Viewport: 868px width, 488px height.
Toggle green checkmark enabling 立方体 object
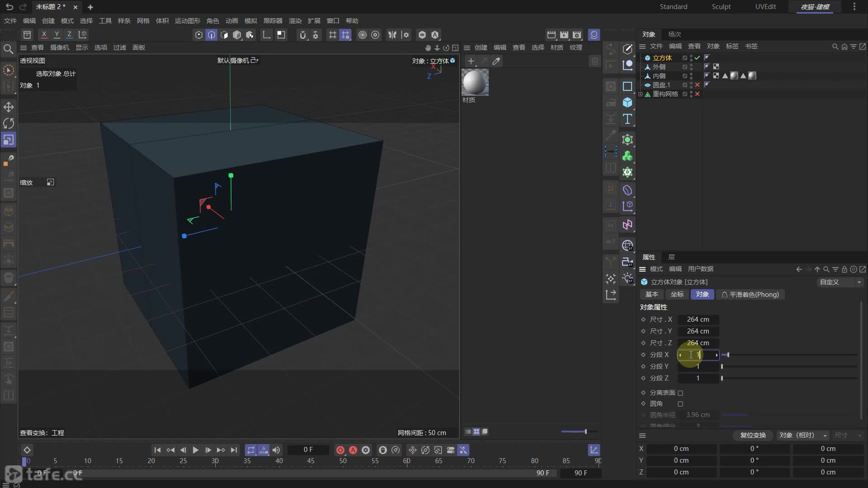[x=697, y=58]
